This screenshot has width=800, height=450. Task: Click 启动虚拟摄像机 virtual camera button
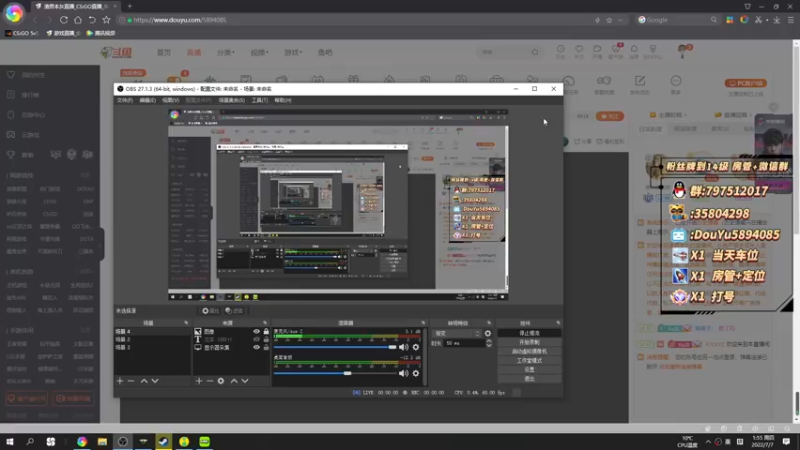529,352
